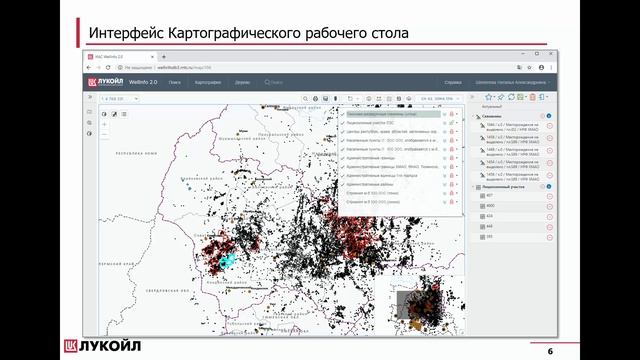Click the contrast circle icon above zoom buttons
Image resolution: width=640 pixels, height=360 pixels.
104,114
